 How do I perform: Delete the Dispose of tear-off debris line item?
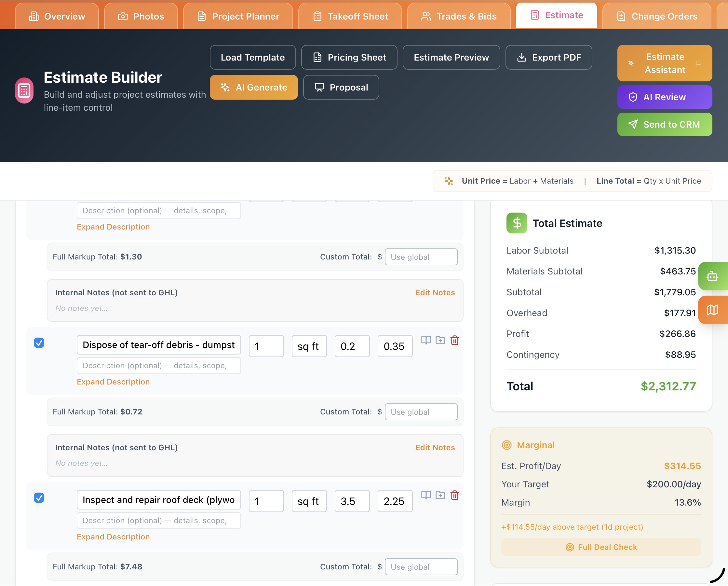[454, 340]
